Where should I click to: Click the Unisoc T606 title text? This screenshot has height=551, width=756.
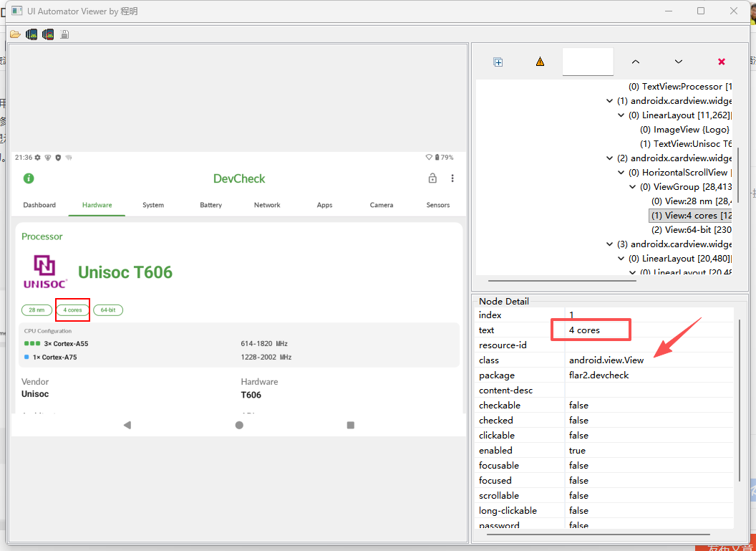click(125, 272)
